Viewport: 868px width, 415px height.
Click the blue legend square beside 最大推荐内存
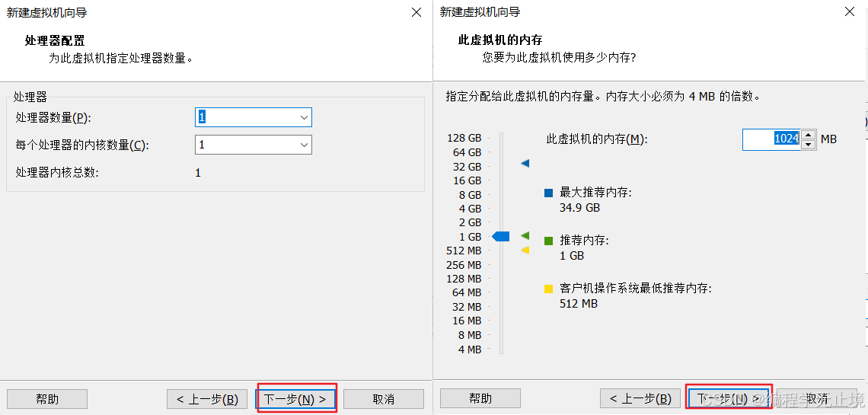point(548,193)
